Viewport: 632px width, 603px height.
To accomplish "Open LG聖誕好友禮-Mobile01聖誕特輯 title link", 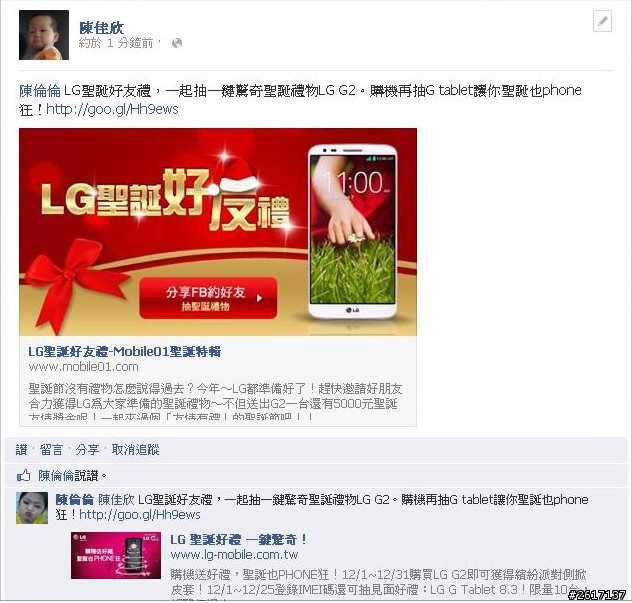I will click(125, 351).
